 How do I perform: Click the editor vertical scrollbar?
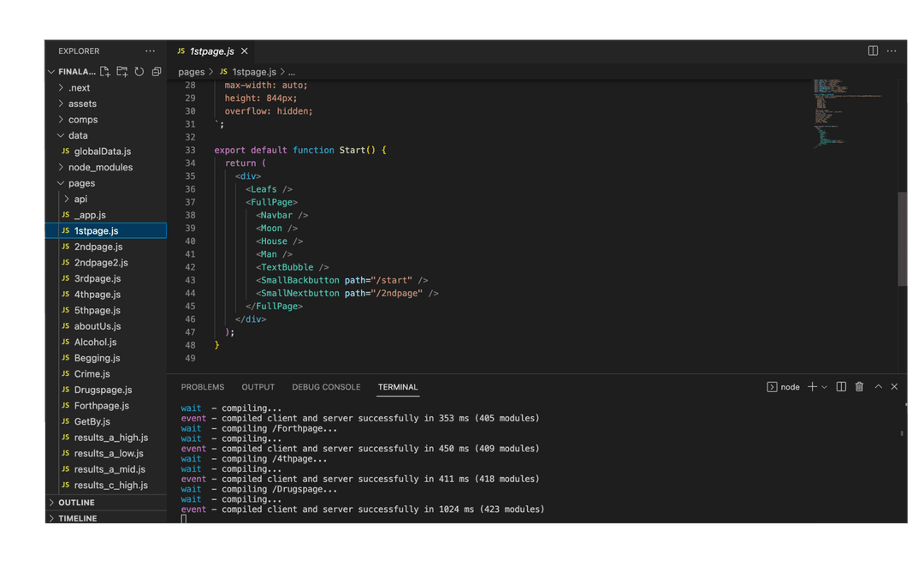[903, 240]
